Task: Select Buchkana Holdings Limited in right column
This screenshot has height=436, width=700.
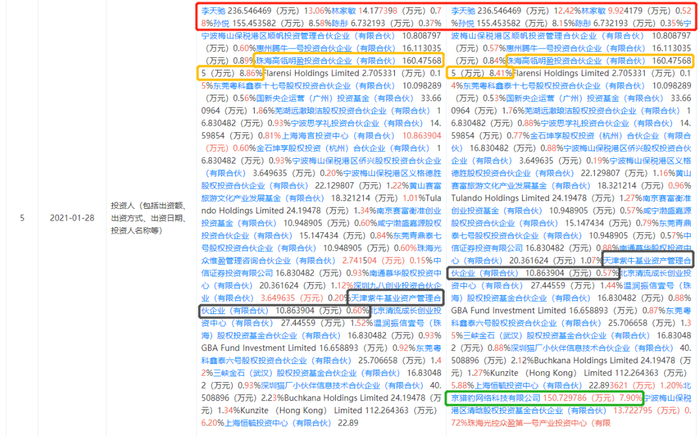Action: pos(587,361)
